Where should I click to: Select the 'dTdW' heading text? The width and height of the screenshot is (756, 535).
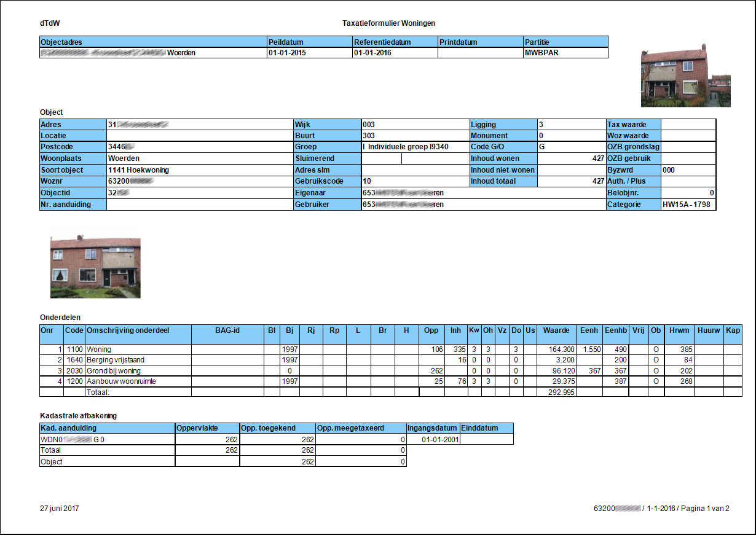(50, 23)
